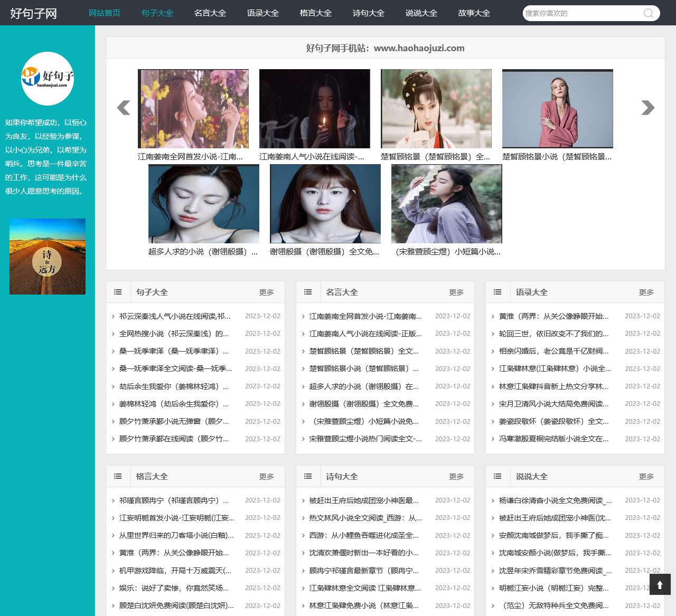
Task: Click the 诗和远方 sidebar image
Action: [x=48, y=257]
